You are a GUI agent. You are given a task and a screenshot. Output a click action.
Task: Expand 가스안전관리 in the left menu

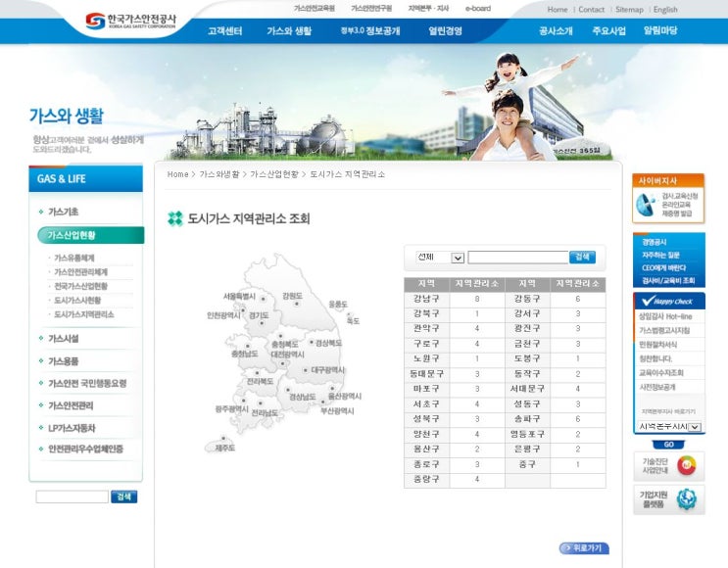pyautogui.click(x=71, y=405)
